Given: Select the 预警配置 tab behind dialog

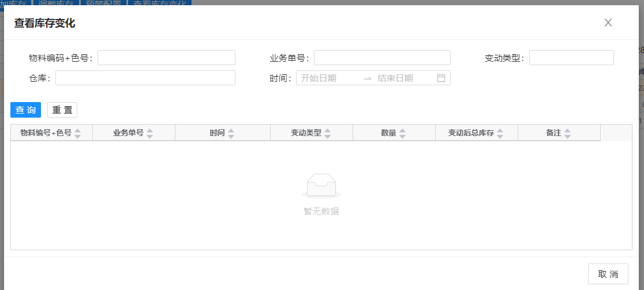Looking at the screenshot, I should point(102,3).
